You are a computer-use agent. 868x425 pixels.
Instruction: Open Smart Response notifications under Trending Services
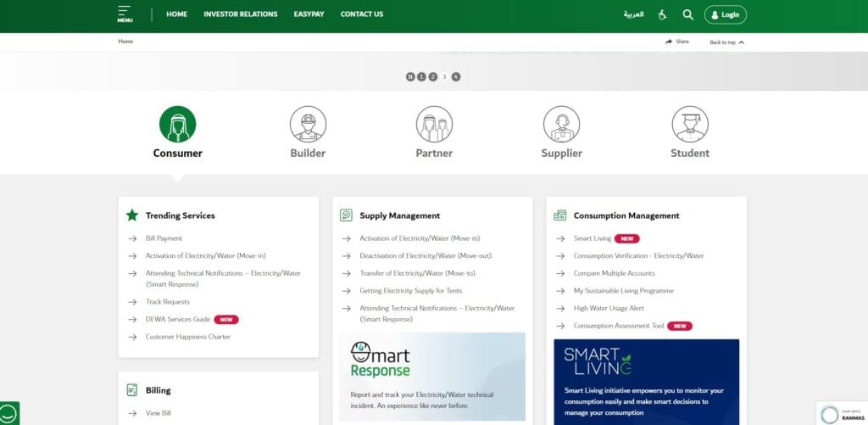[x=223, y=279]
